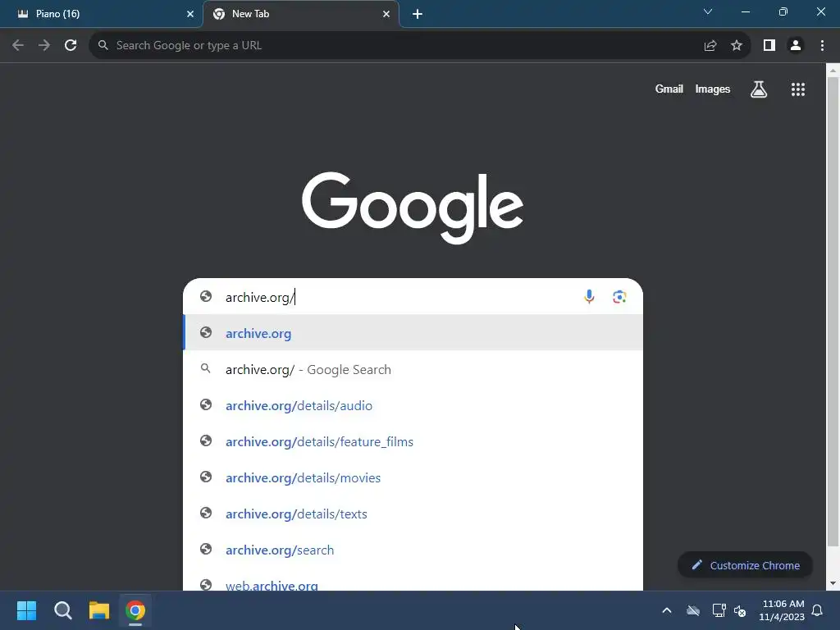Click the OneDrive cloud tray icon
This screenshot has width=840, height=630.
693,610
